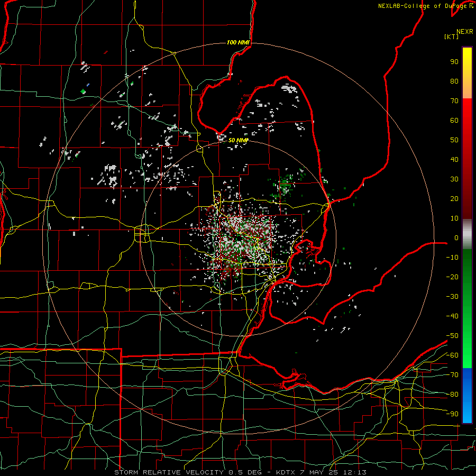
Task: Click the 50 value on the velocity scale
Action: point(454,140)
